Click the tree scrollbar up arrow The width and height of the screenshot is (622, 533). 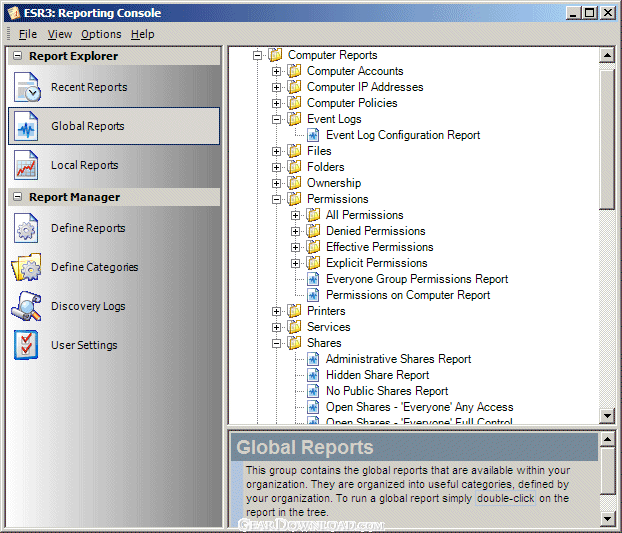click(607, 55)
